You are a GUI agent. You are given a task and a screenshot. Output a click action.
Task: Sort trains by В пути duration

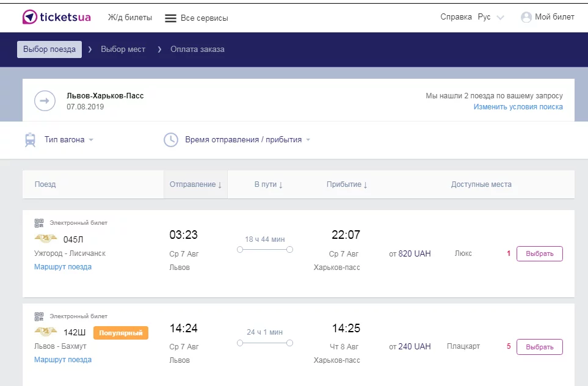coord(269,184)
